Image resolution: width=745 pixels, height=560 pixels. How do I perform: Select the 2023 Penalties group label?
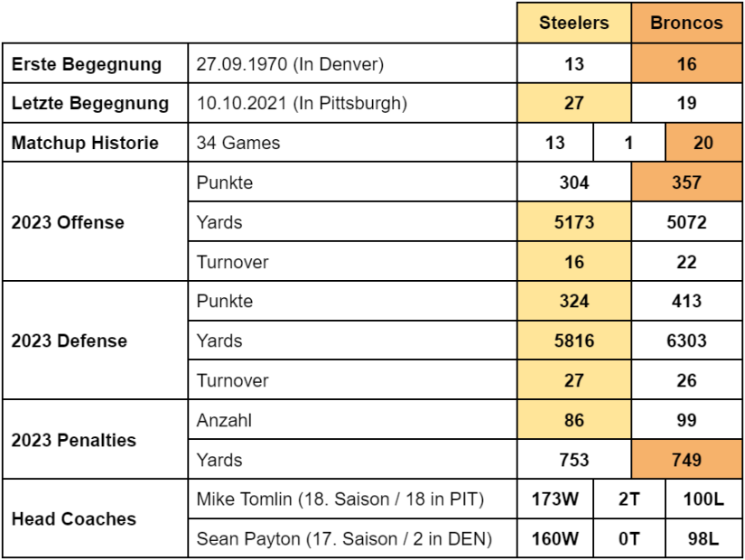[95, 440]
